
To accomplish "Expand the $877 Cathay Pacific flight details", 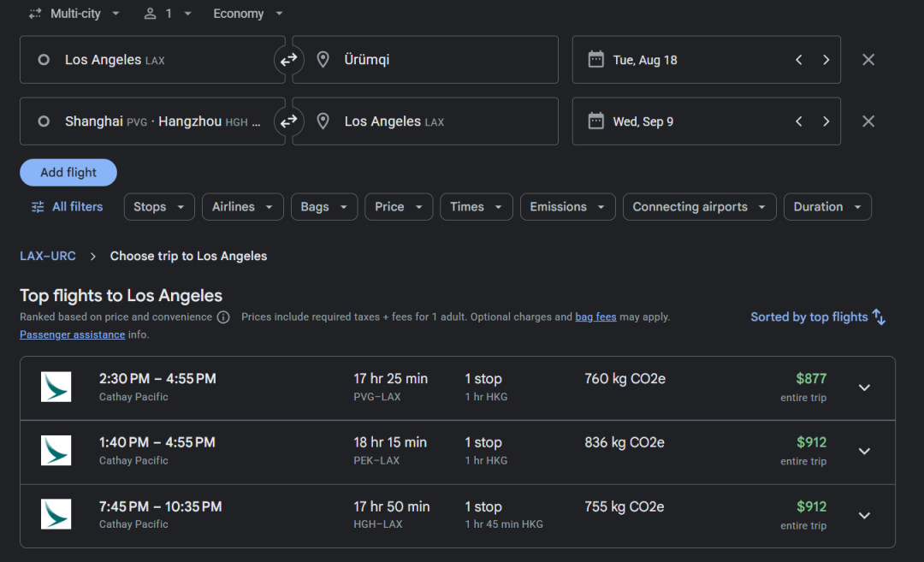I will 864,387.
